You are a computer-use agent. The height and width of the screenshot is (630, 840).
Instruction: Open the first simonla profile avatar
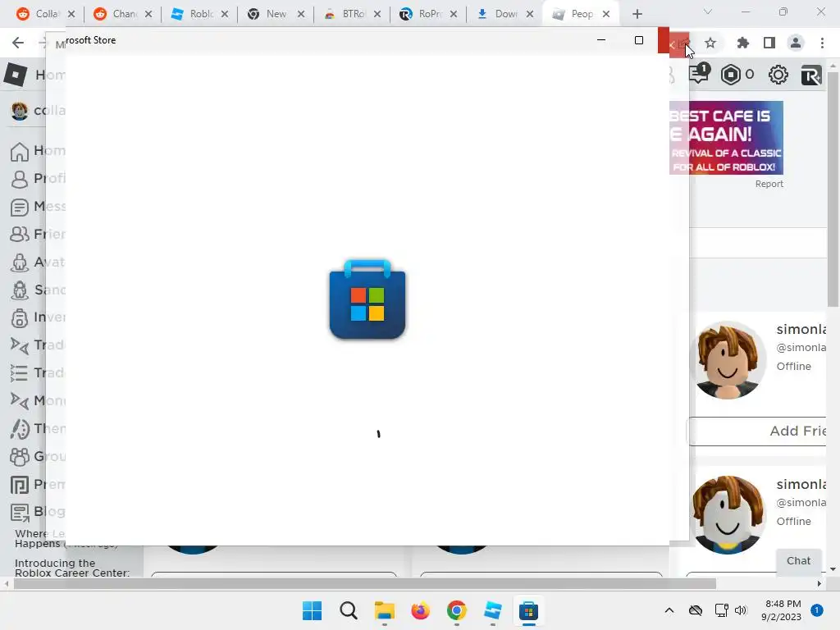pos(728,360)
